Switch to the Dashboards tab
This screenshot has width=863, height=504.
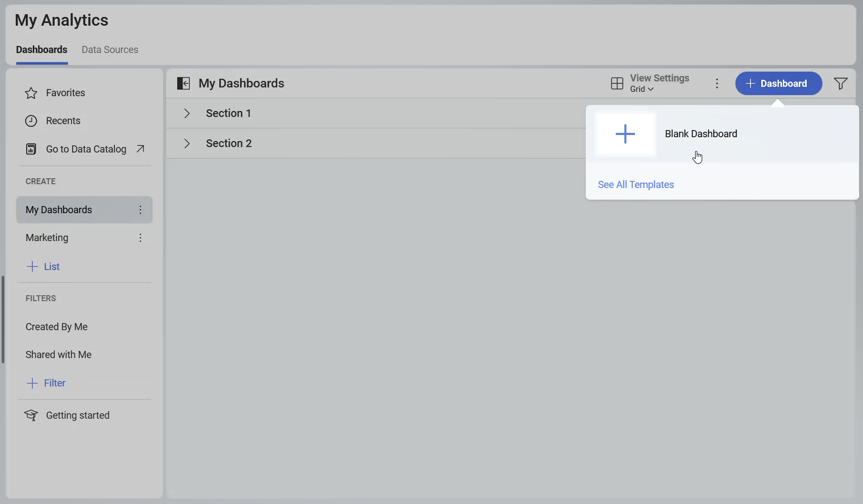(x=42, y=50)
